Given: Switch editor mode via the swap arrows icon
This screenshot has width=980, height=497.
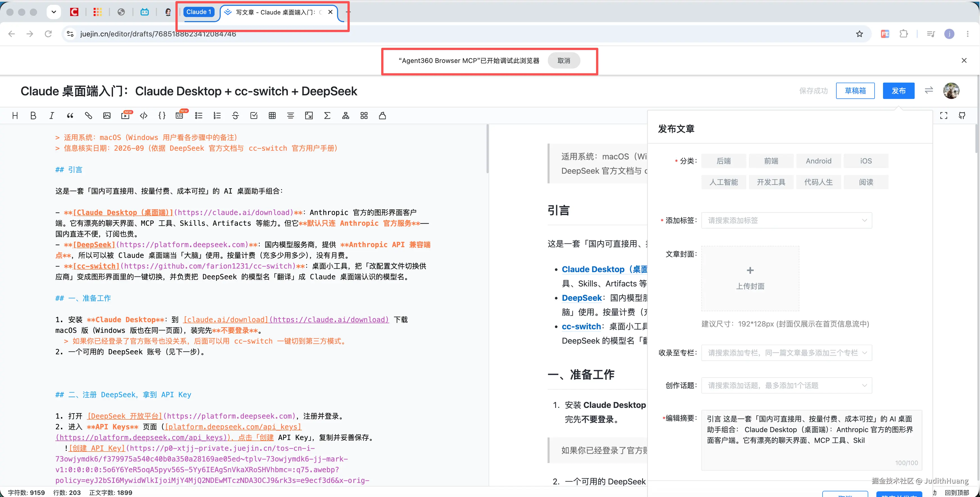Looking at the screenshot, I should point(929,90).
